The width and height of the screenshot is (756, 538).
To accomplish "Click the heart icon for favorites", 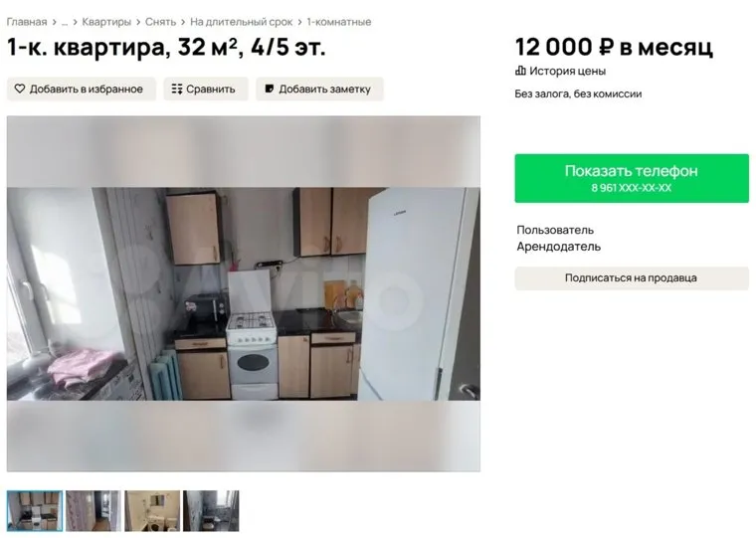I will (19, 89).
